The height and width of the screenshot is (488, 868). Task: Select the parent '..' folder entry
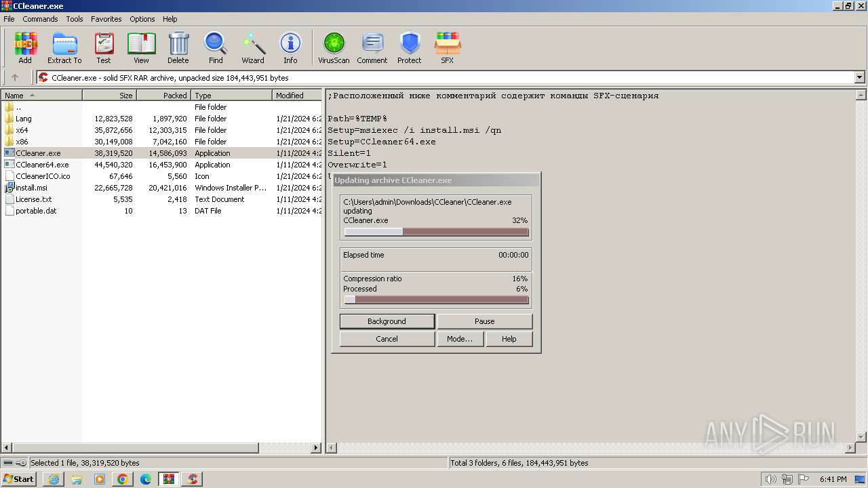click(x=161, y=107)
